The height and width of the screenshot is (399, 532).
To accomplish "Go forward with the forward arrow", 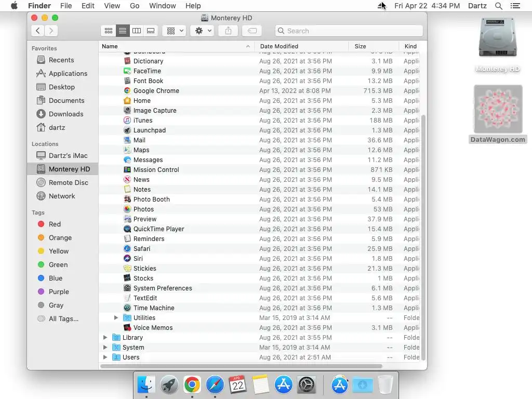I will click(51, 31).
